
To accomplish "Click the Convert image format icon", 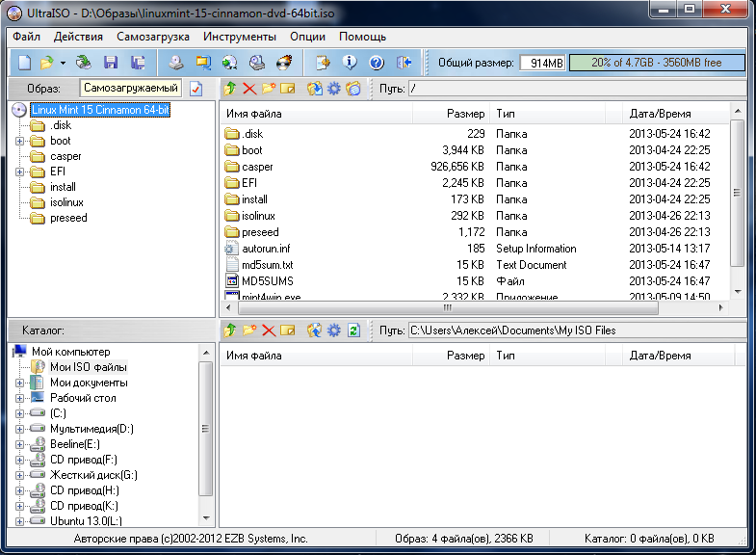I will pyautogui.click(x=203, y=63).
